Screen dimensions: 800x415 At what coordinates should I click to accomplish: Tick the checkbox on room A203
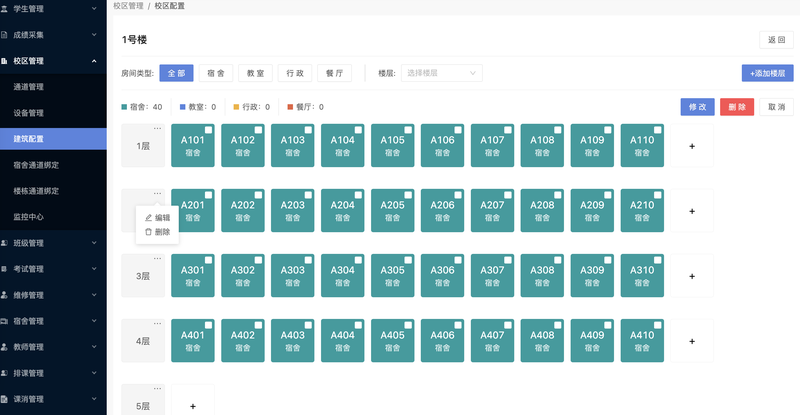(x=308, y=195)
